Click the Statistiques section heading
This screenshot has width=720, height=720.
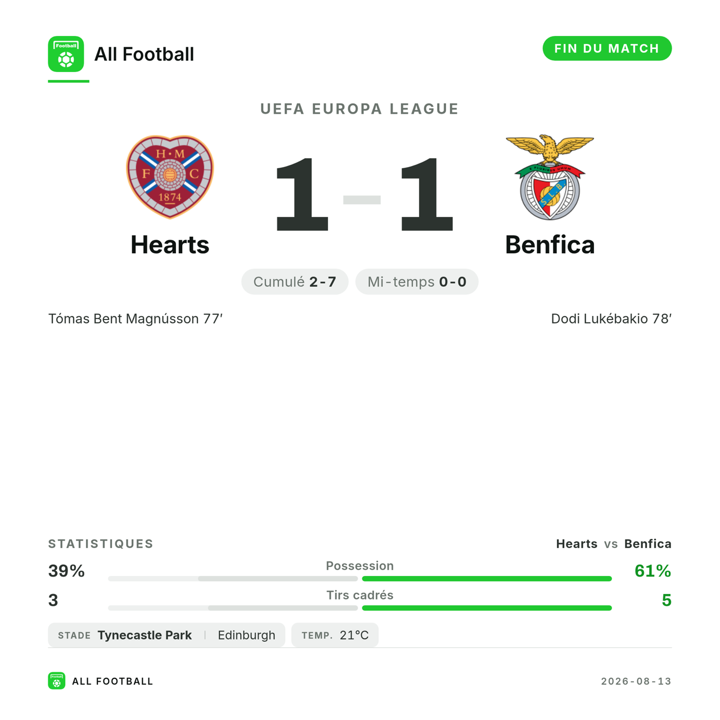pos(101,544)
